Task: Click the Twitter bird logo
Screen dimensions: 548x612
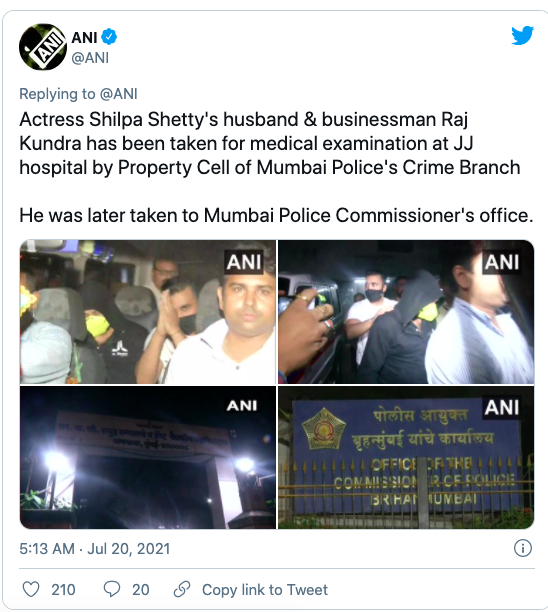Action: 523,36
